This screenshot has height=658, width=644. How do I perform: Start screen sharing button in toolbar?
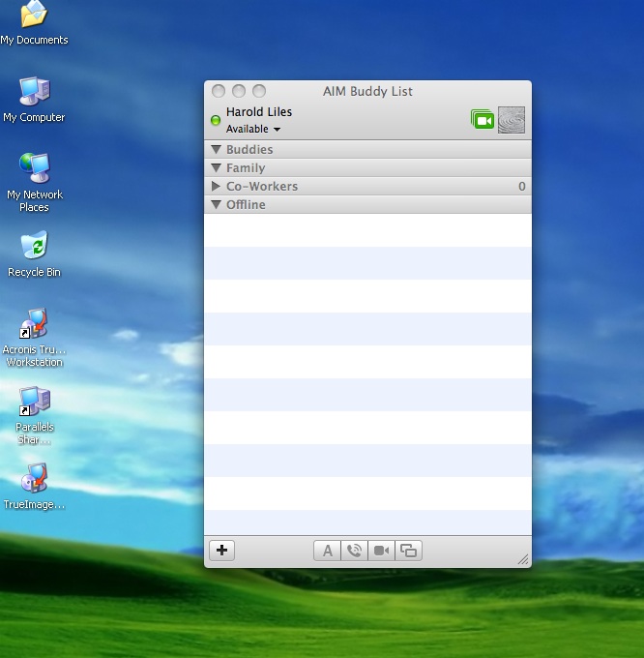click(x=408, y=551)
